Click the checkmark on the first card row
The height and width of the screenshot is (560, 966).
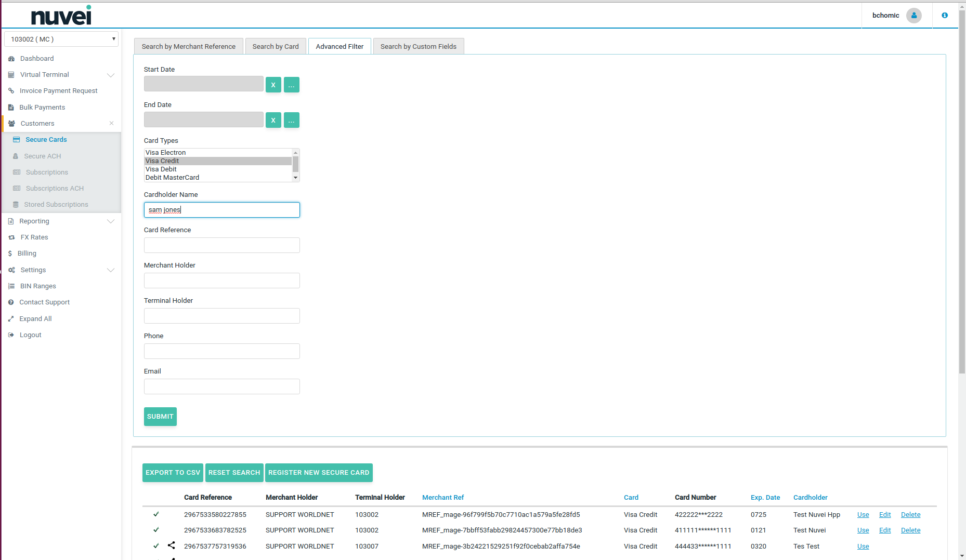(x=156, y=514)
